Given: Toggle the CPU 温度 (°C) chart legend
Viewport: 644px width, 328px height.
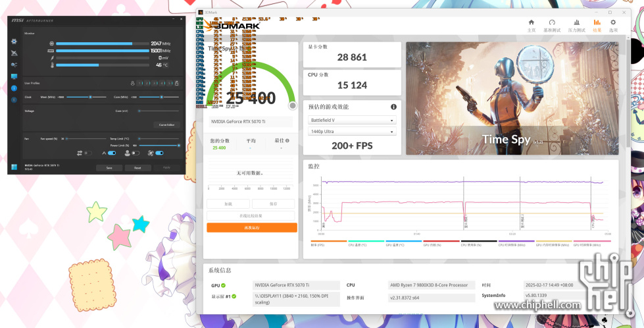Looking at the screenshot, I should (x=366, y=243).
